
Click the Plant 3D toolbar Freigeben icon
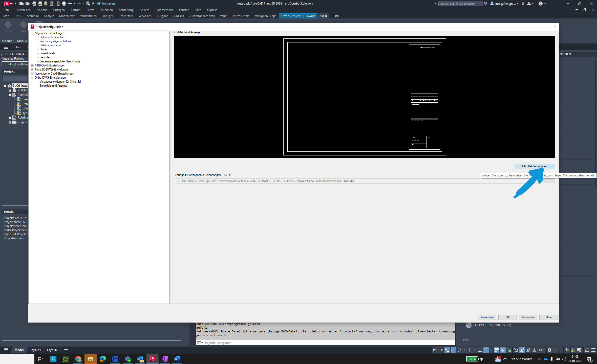pyautogui.click(x=98, y=3)
